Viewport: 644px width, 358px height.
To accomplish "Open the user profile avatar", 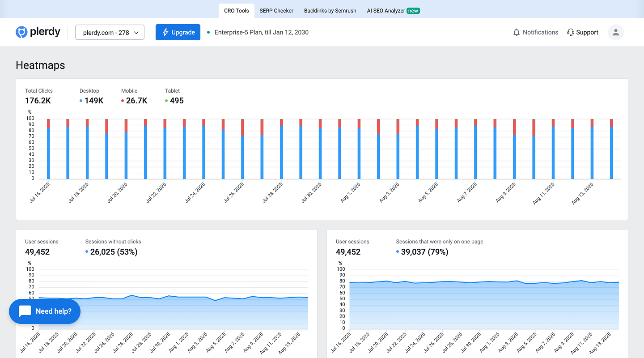I will [615, 32].
